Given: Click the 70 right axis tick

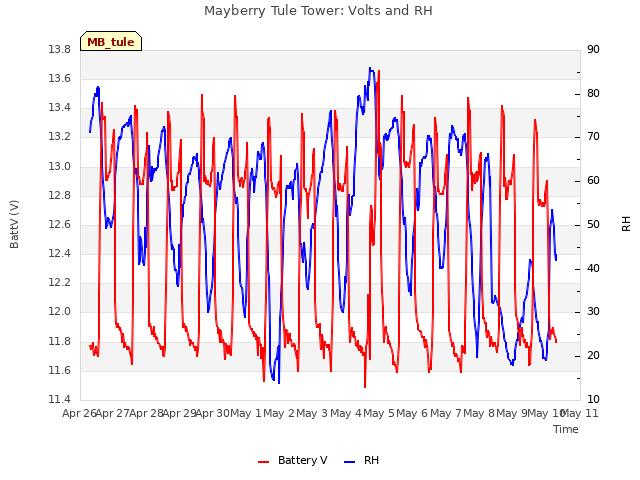Looking at the screenshot, I should (x=593, y=137).
